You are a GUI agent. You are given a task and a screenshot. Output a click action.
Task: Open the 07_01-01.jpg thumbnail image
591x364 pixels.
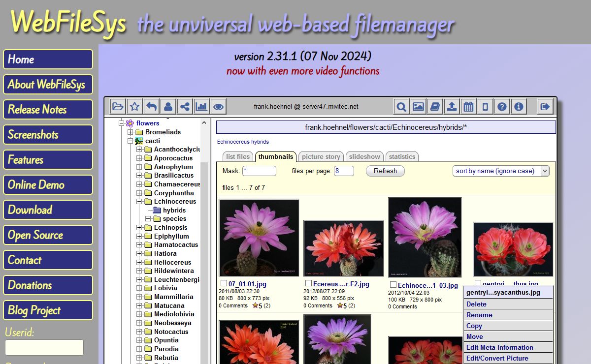coord(259,238)
